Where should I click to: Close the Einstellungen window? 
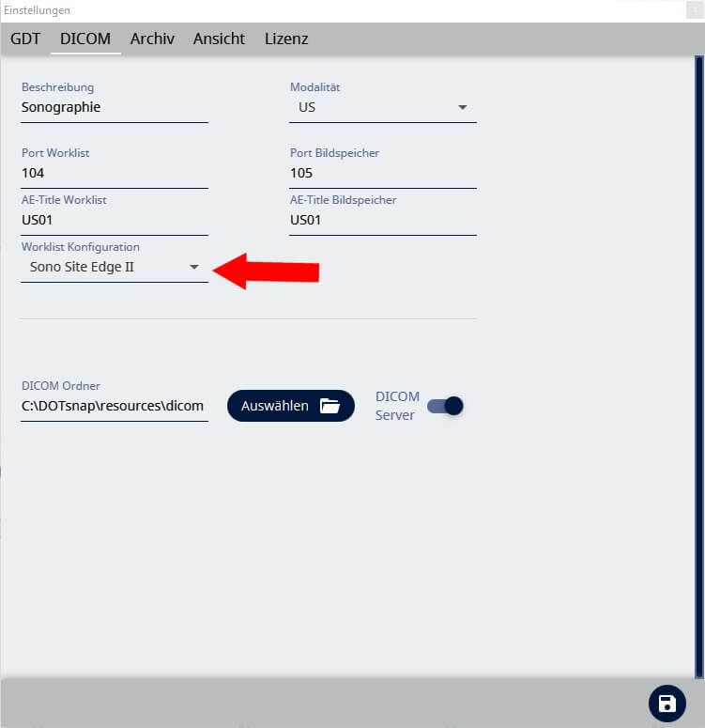coord(693,10)
